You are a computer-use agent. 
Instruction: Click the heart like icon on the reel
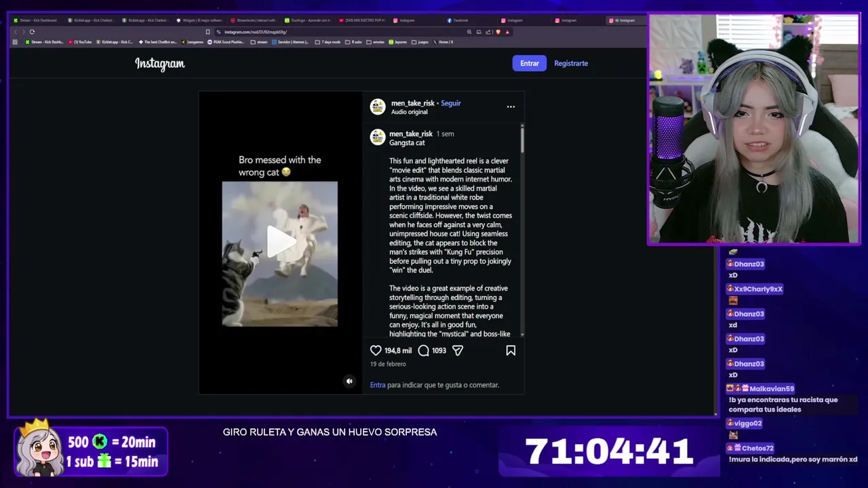click(376, 350)
